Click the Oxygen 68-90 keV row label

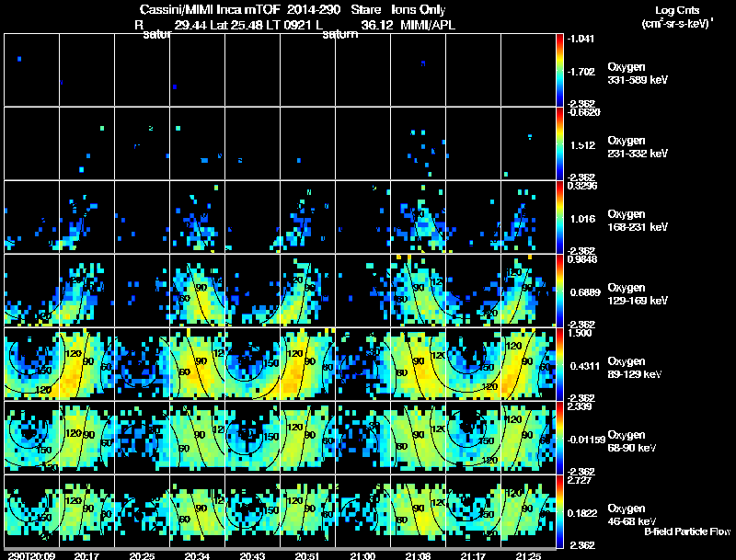[632, 441]
